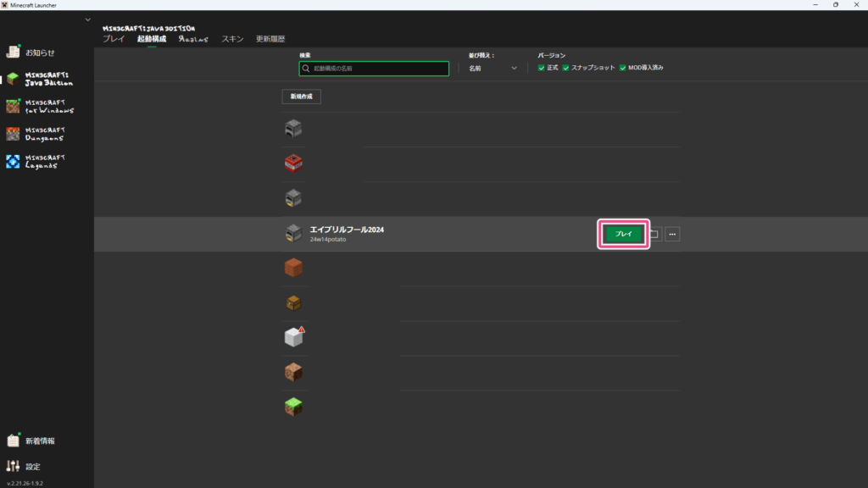Click the 新規作成 new installation button
Screen dimensions: 868x488
click(x=301, y=97)
